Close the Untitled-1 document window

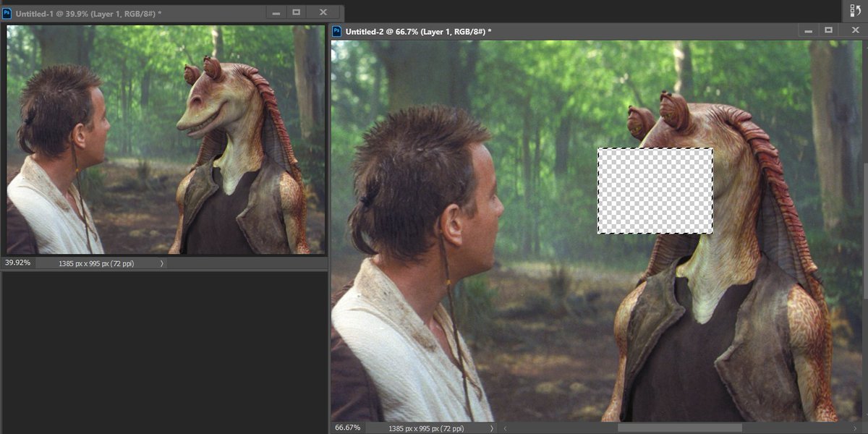[x=323, y=12]
